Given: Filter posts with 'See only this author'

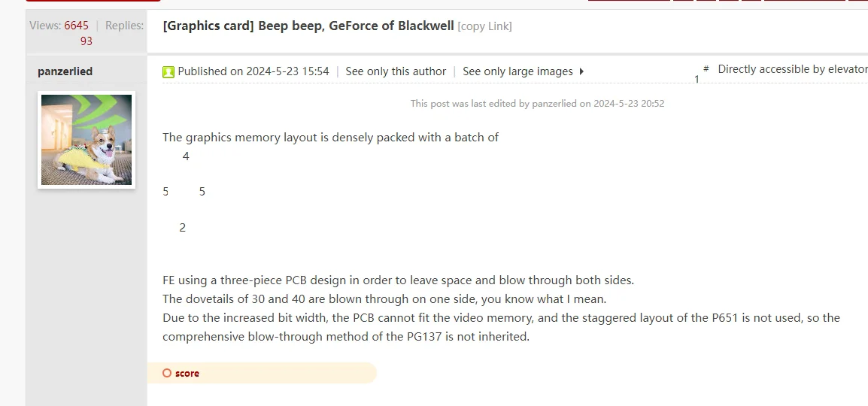Looking at the screenshot, I should pos(396,71).
